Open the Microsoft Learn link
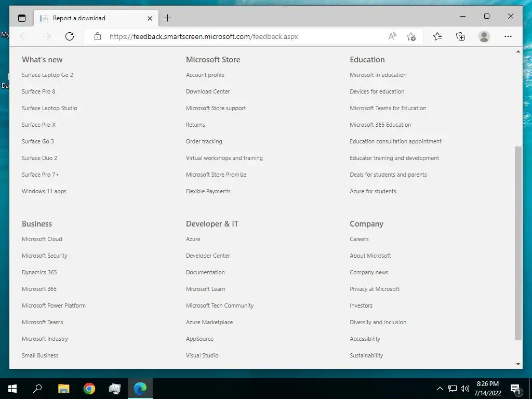This screenshot has width=532, height=399. point(205,289)
